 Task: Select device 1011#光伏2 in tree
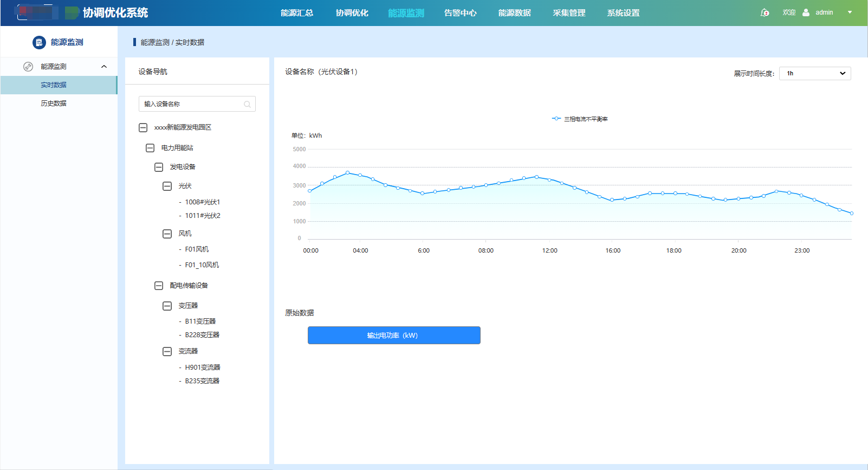(203, 216)
